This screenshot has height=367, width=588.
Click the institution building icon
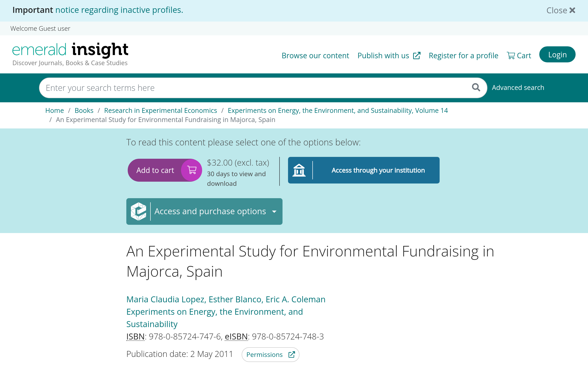coord(299,170)
